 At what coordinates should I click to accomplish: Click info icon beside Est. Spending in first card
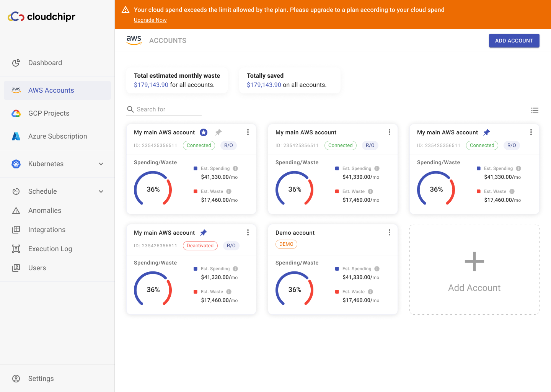(x=235, y=168)
